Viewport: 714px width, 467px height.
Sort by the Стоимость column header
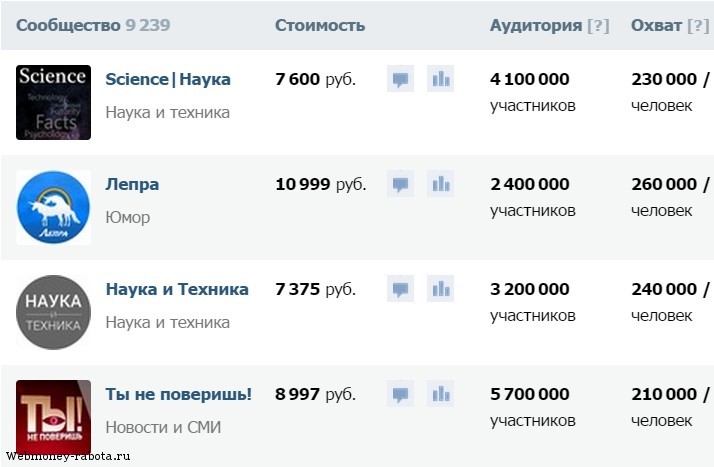[320, 26]
